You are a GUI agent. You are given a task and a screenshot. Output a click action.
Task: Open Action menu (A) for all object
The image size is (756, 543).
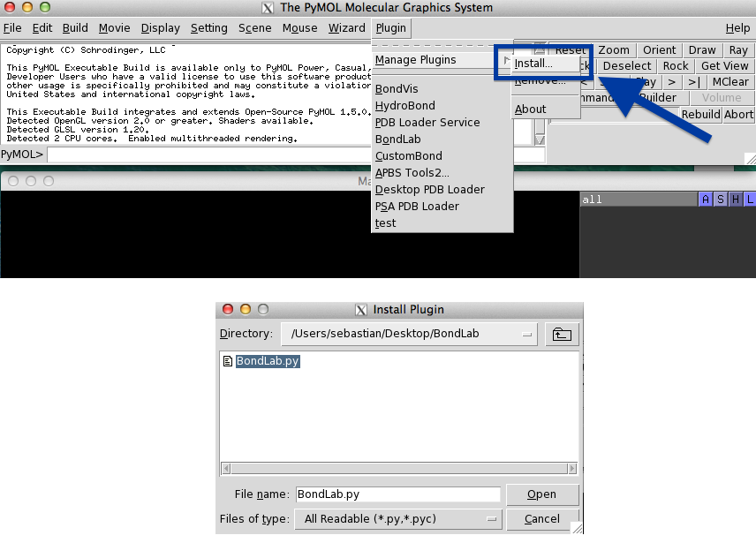(x=706, y=200)
